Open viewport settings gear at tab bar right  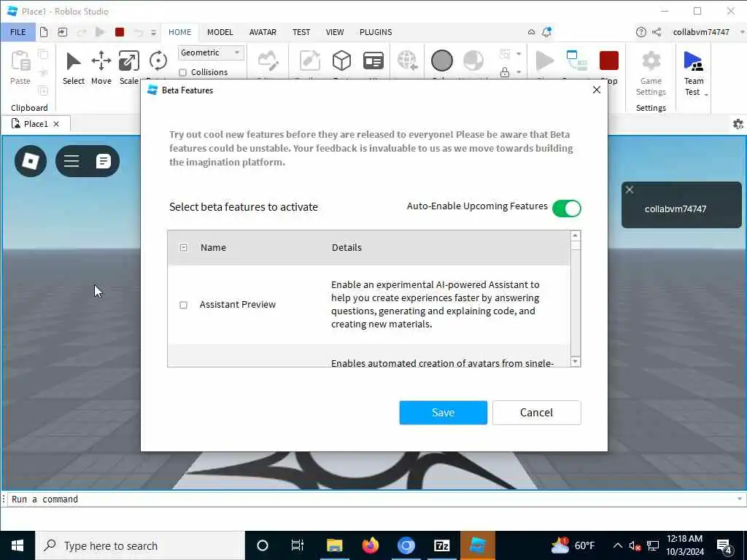(x=738, y=124)
